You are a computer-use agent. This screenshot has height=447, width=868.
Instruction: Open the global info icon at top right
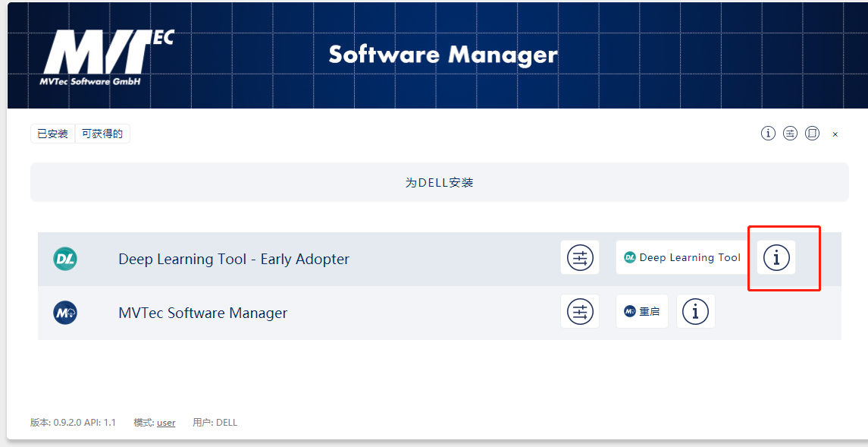pos(768,133)
